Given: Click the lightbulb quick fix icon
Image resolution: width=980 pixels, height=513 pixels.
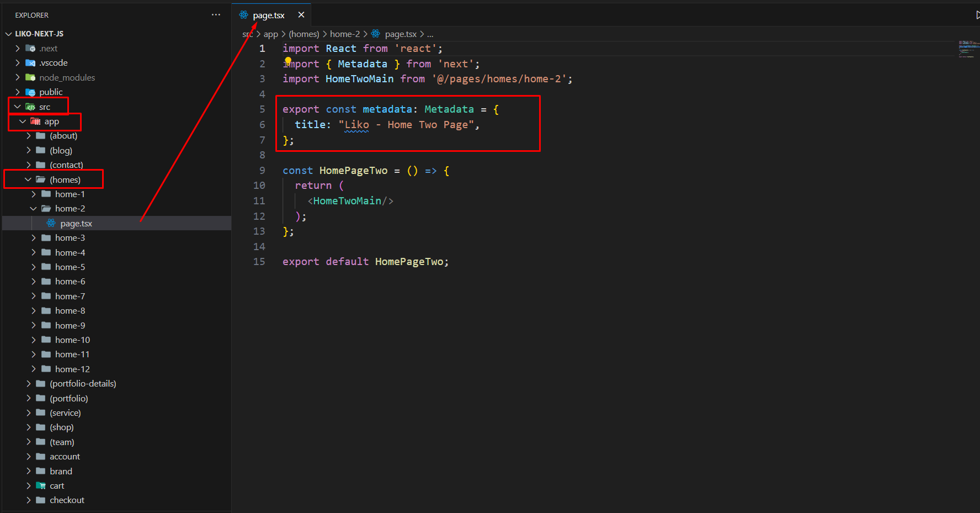Looking at the screenshot, I should pos(288,61).
